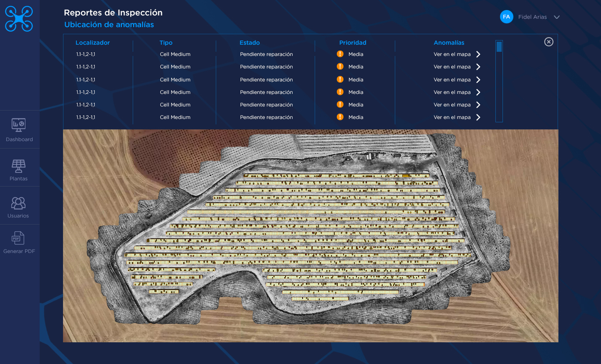Click the Fidel Arias user name
Image resolution: width=601 pixels, height=364 pixels.
533,17
